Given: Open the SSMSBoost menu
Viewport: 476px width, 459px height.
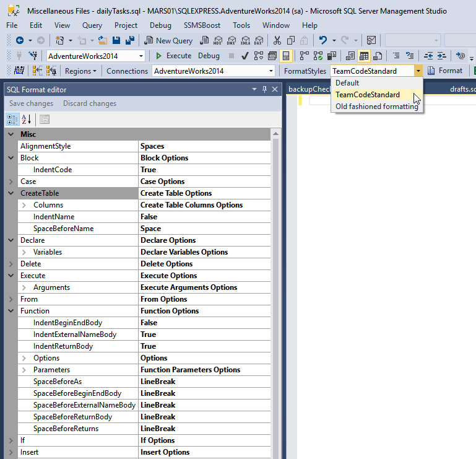Looking at the screenshot, I should (202, 25).
